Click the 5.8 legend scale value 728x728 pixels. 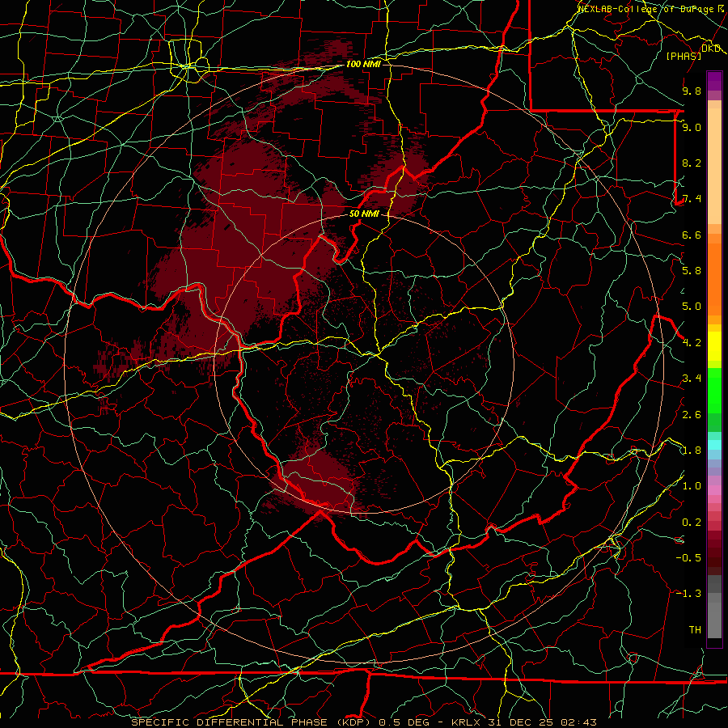[692, 271]
